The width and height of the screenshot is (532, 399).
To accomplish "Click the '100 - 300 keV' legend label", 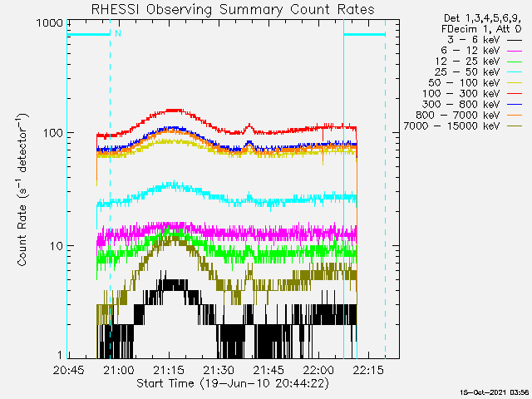I will pos(461,94).
